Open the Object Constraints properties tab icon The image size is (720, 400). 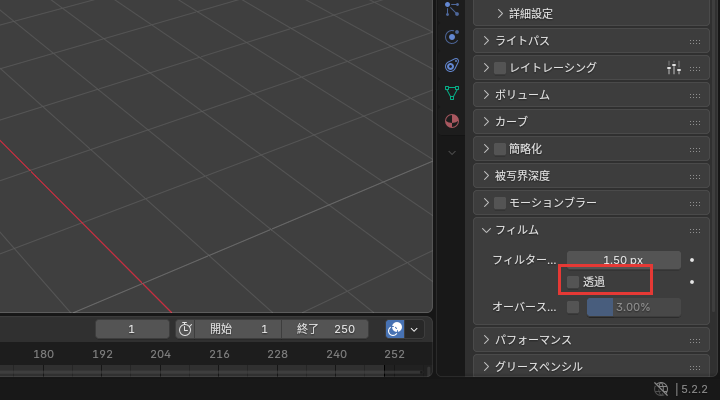pyautogui.click(x=452, y=65)
